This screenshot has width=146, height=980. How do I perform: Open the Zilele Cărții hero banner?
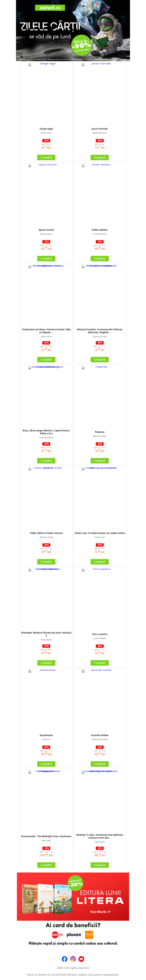73,30
